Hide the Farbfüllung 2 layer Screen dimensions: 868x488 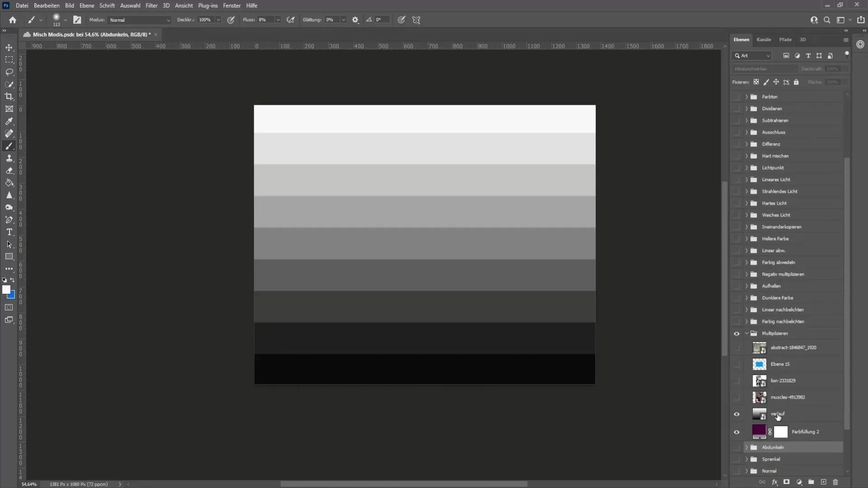[x=736, y=432]
